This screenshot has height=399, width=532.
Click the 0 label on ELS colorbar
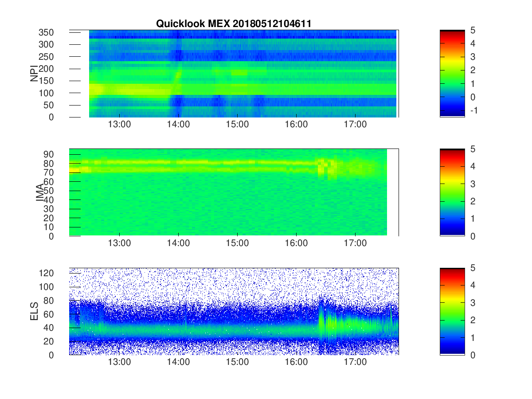(474, 355)
